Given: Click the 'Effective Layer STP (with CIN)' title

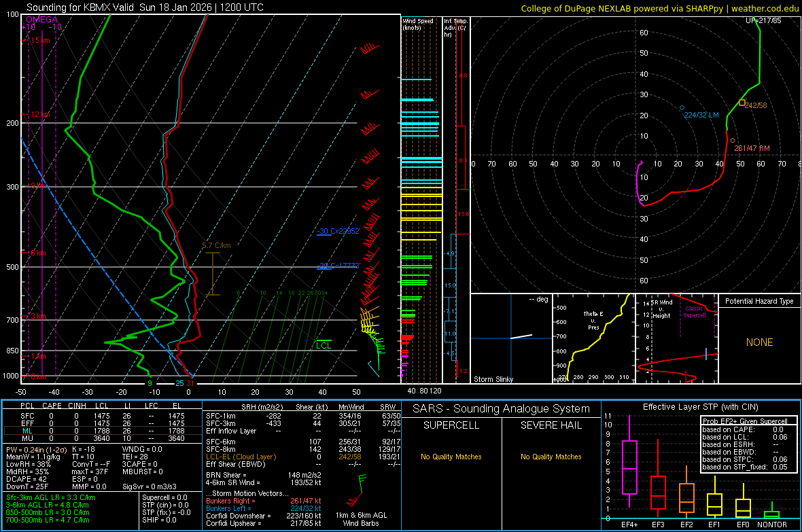Looking at the screenshot, I should 701,407.
